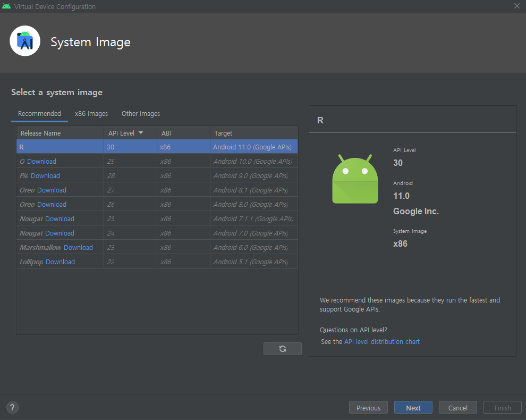Click the Android 5.1 (Google APIs) cell

pos(254,262)
